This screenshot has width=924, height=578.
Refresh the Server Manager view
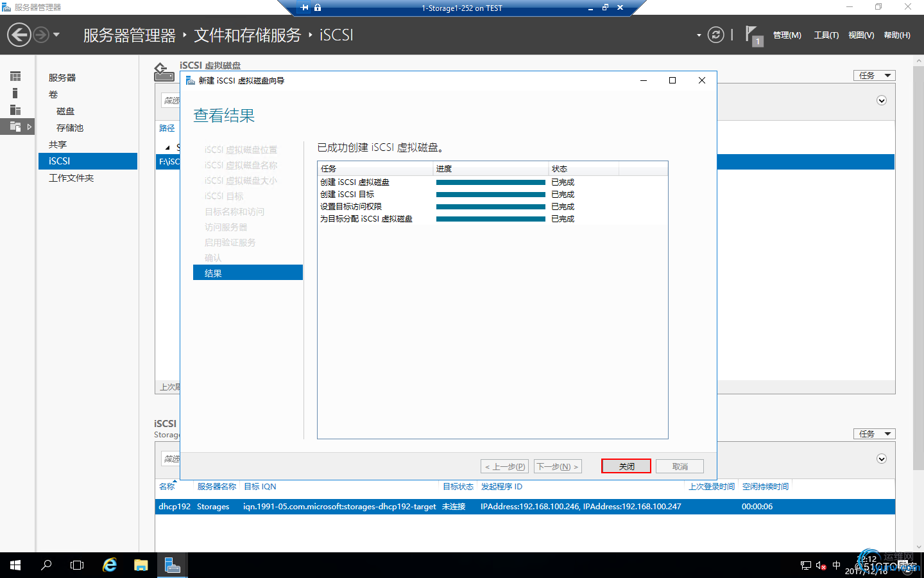coord(715,35)
